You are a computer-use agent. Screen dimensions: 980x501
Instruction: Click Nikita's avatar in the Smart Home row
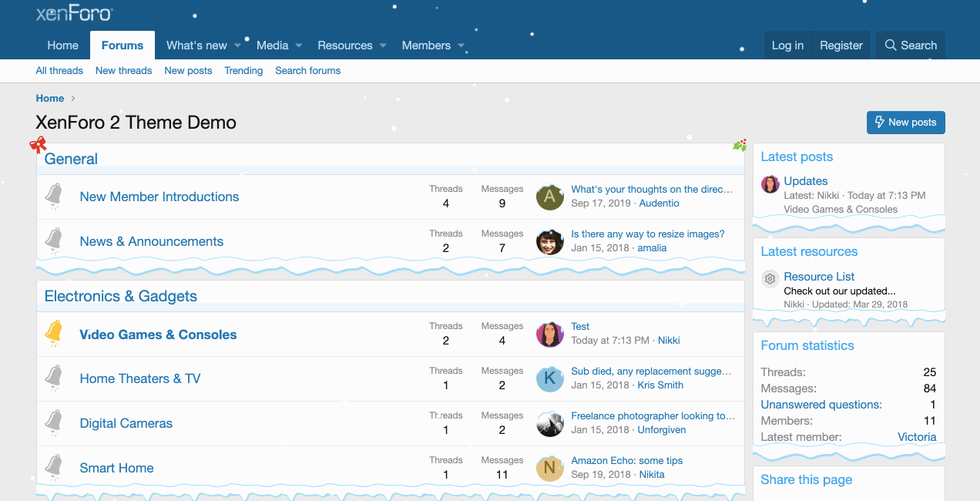(x=549, y=468)
